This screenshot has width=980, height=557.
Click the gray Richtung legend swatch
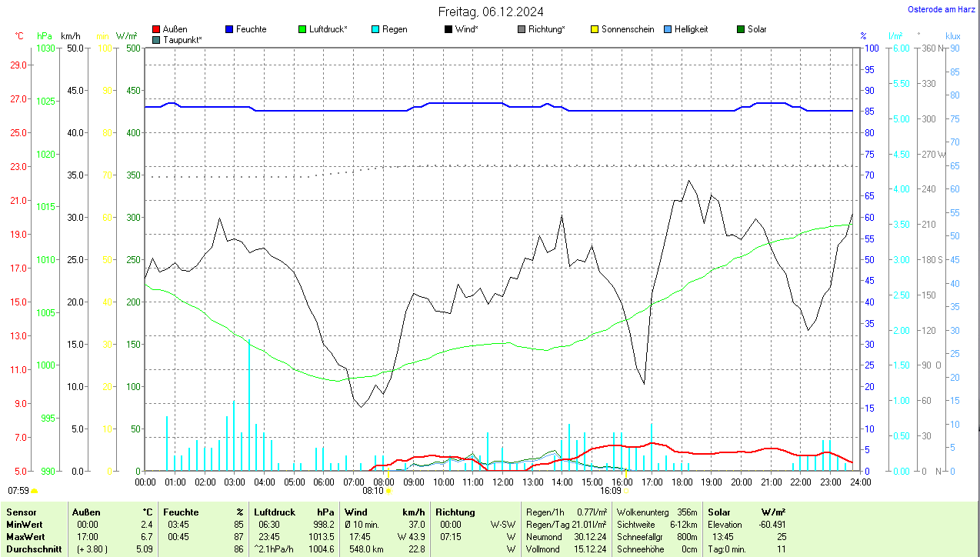point(522,29)
